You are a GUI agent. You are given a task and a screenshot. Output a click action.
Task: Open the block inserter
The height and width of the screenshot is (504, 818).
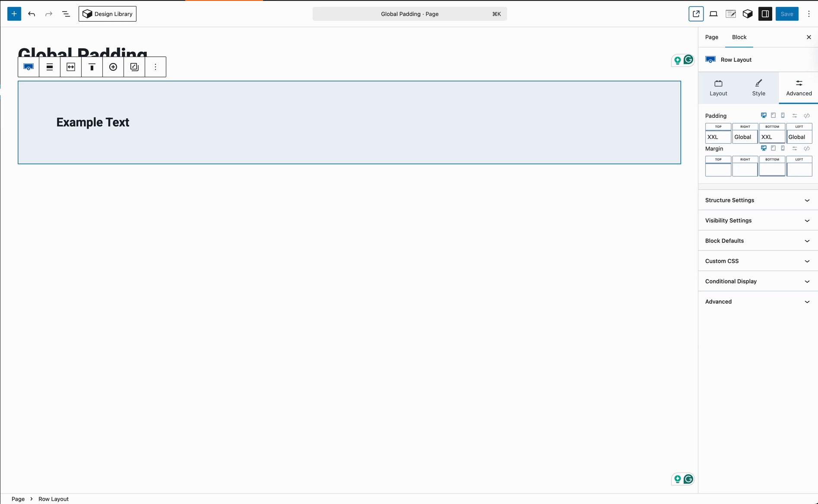14,13
